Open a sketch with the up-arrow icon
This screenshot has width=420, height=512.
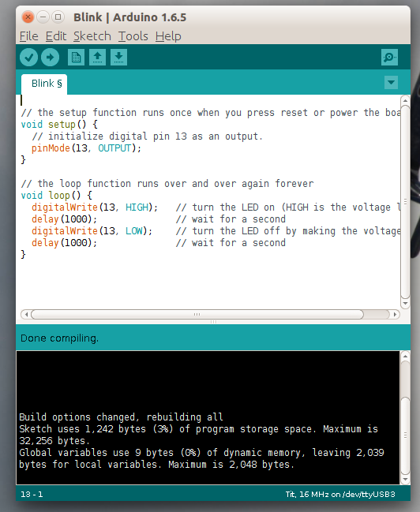pyautogui.click(x=97, y=58)
